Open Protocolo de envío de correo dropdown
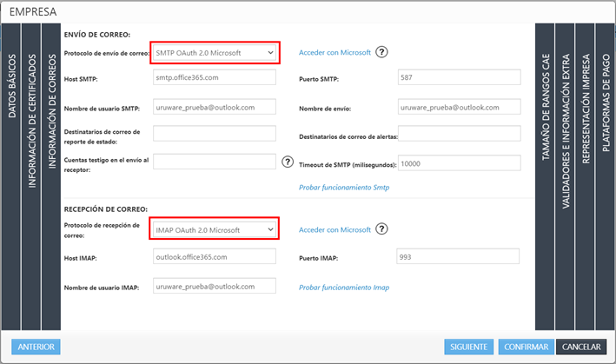 [215, 53]
